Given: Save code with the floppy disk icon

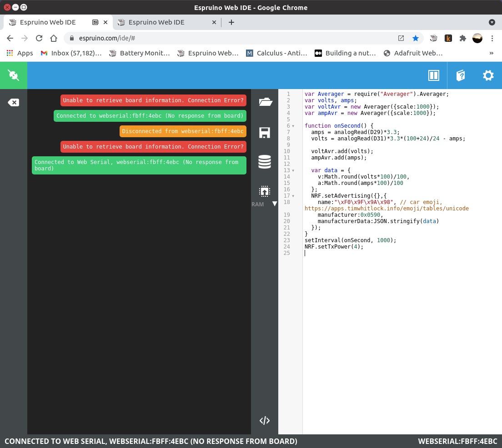Looking at the screenshot, I should pyautogui.click(x=265, y=133).
